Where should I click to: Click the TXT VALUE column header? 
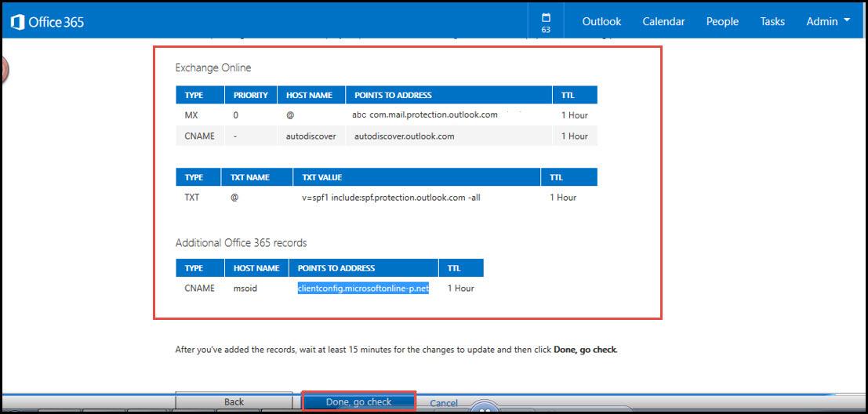tap(417, 178)
